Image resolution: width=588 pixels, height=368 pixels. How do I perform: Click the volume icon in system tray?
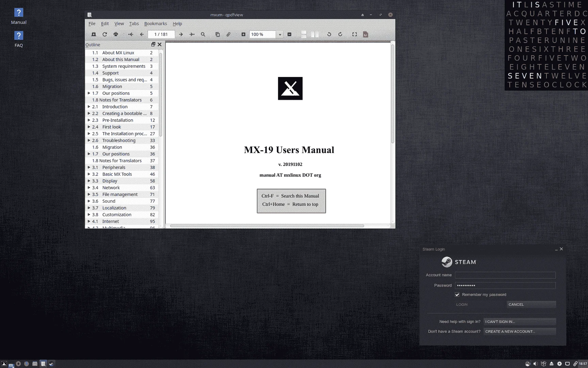click(x=536, y=364)
